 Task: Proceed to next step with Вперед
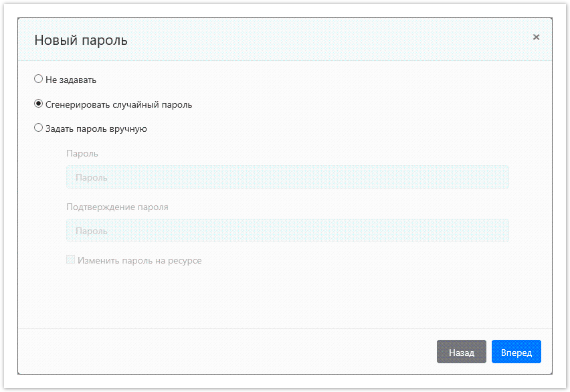click(x=516, y=352)
